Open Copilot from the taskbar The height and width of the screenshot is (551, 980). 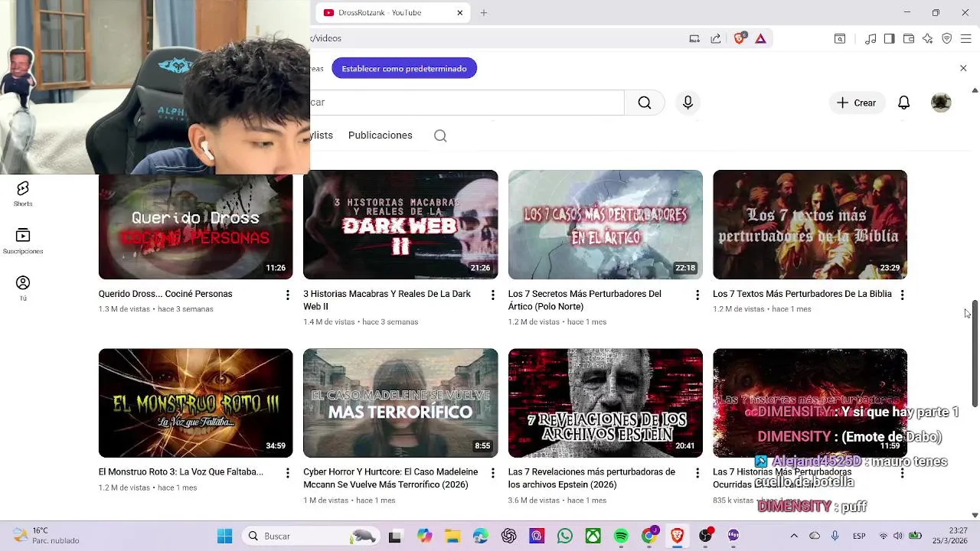424,536
